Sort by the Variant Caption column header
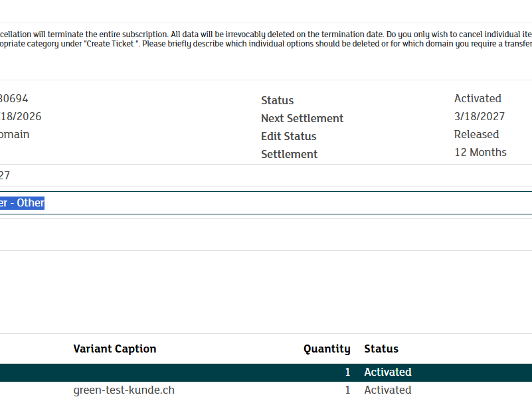The width and height of the screenshot is (532, 399). coord(114,349)
